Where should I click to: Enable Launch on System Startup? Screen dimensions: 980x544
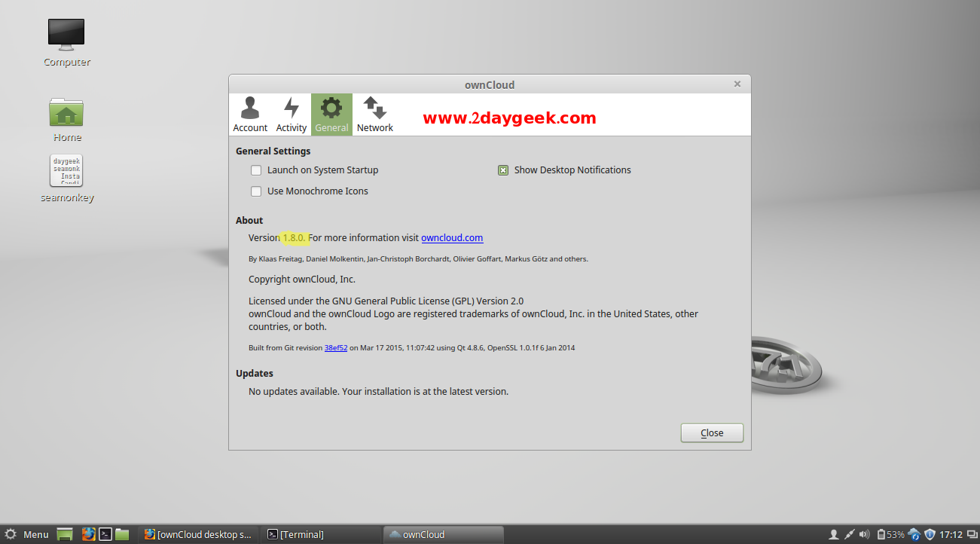coord(256,170)
